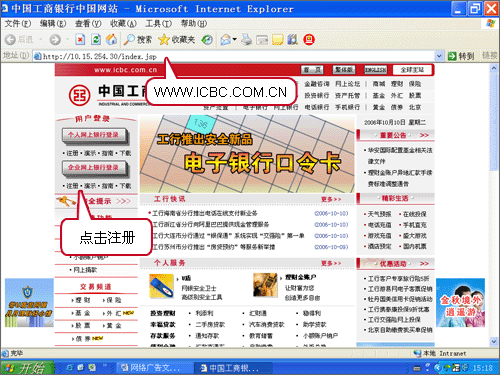The height and width of the screenshot is (375, 500).
Task: Click the IE Forward arrow button
Action: coord(55,40)
